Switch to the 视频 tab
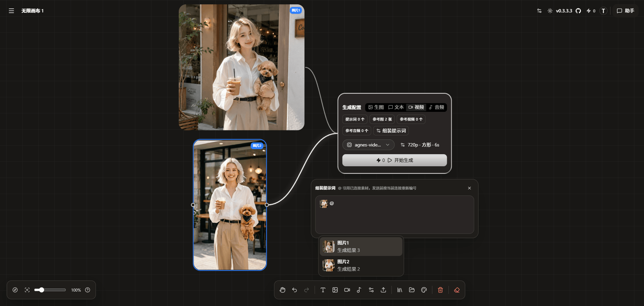 (x=416, y=107)
